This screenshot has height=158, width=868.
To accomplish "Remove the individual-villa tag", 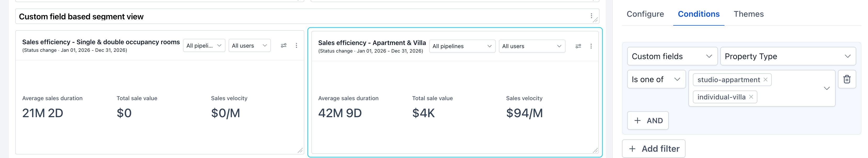I will [x=751, y=97].
